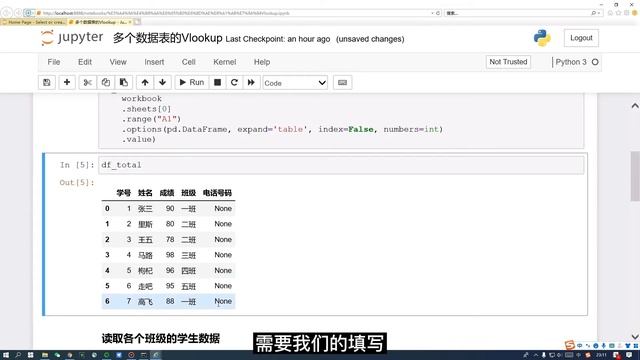The image size is (640, 360).
Task: Click the Python 3 kernel idle indicator circle
Action: (x=595, y=62)
